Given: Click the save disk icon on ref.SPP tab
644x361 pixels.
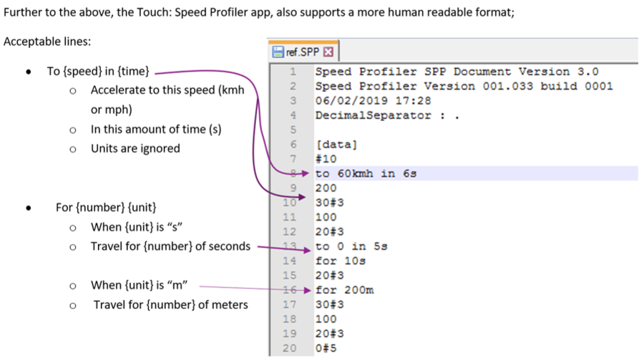Looking at the screenshot, I should [x=278, y=52].
